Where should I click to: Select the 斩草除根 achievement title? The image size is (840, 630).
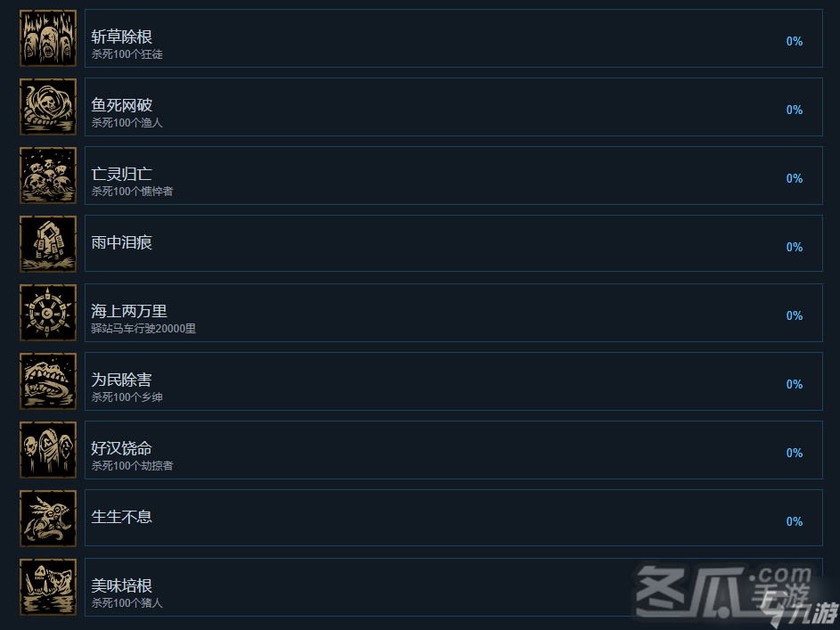[122, 37]
